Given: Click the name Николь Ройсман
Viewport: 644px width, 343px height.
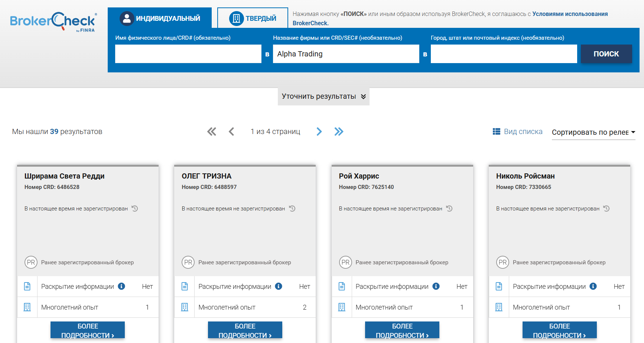Looking at the screenshot, I should [x=526, y=176].
